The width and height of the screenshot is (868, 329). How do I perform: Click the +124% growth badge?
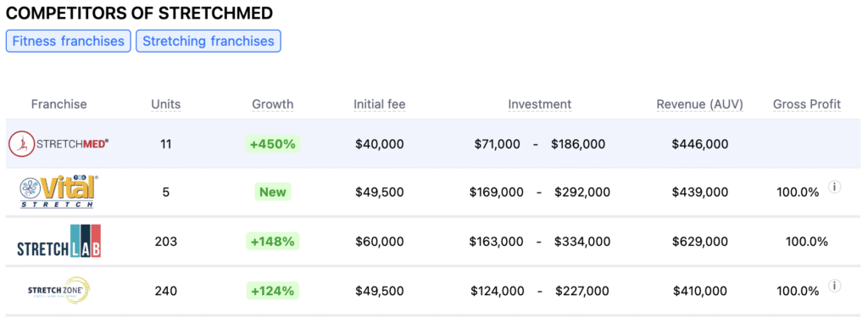coord(273,290)
